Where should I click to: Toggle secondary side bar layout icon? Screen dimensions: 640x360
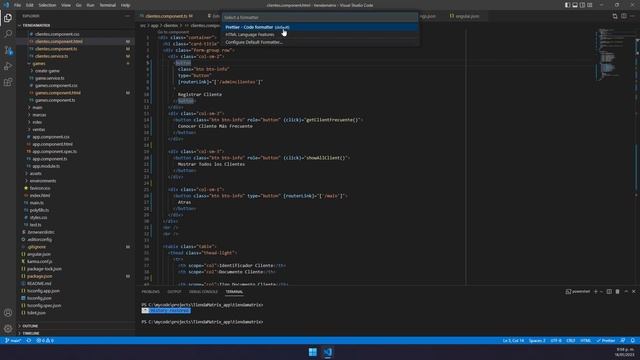click(x=582, y=5)
